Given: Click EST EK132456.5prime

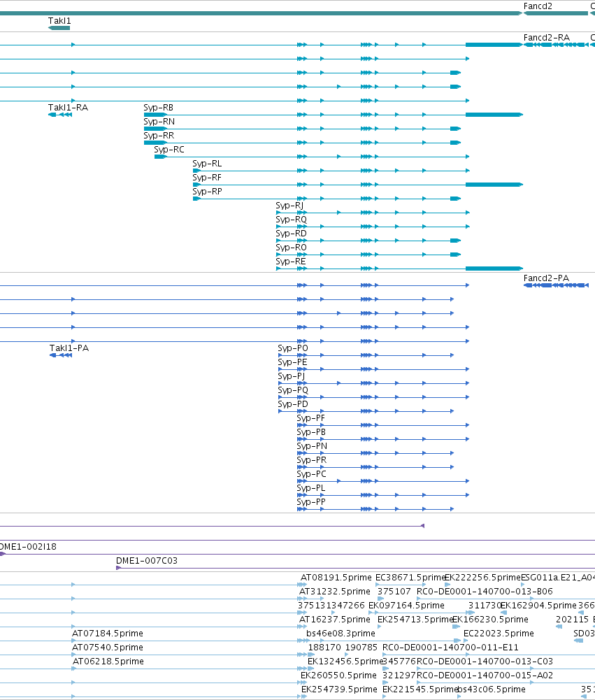Looking at the screenshot, I should point(345,662).
